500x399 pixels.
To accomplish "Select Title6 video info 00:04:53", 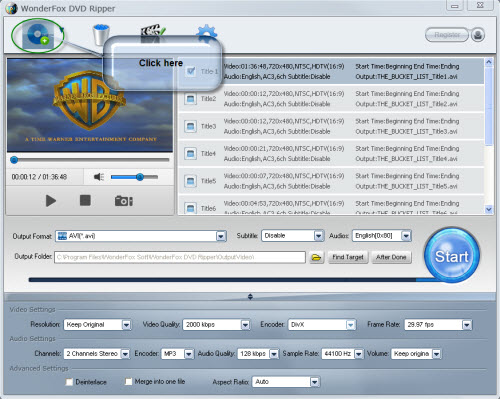I will 284,203.
